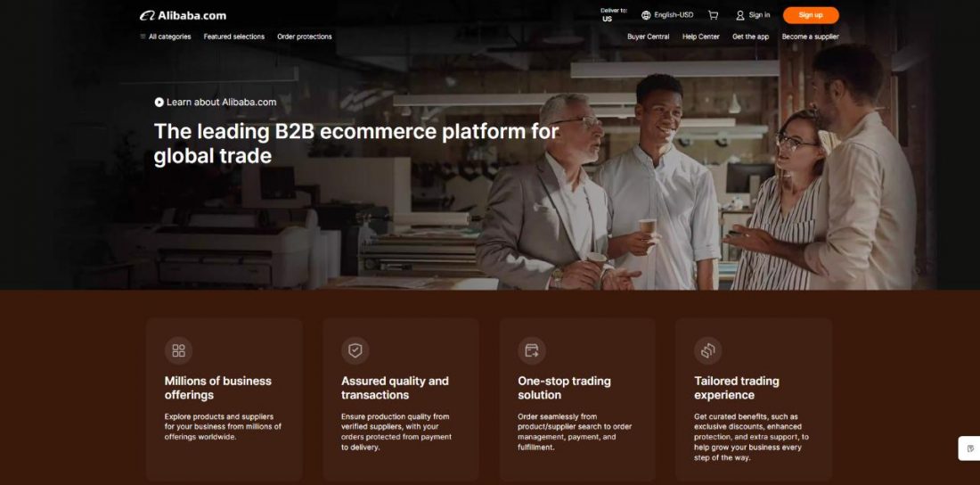This screenshot has height=485, width=980.
Task: Click the grid icon above Millions of business offerings
Action: (x=179, y=350)
